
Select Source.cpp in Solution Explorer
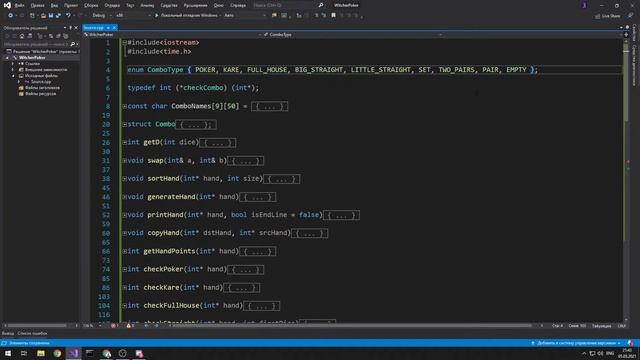pyautogui.click(x=41, y=82)
